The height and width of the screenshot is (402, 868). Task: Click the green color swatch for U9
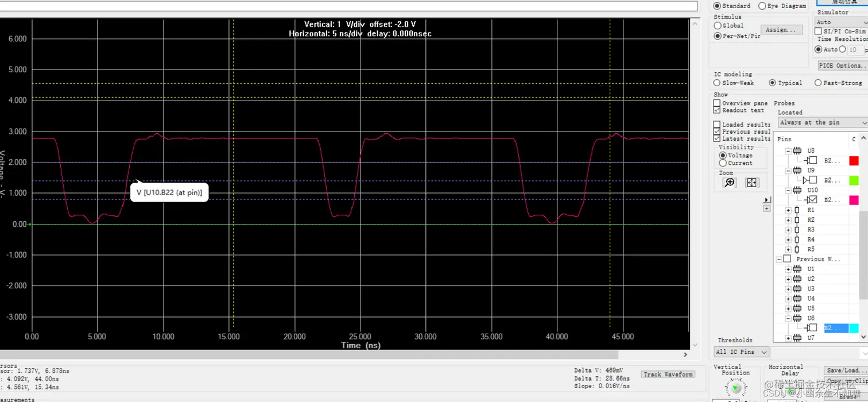[x=854, y=180]
